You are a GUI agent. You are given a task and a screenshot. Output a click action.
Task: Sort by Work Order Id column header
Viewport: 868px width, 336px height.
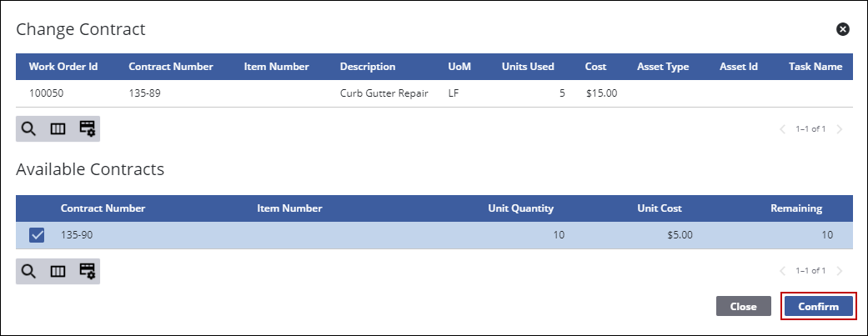tap(63, 67)
